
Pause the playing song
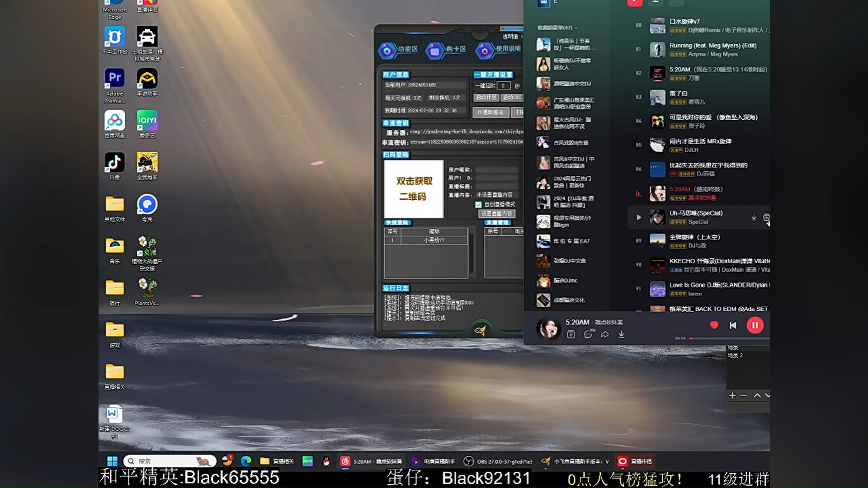click(x=755, y=325)
